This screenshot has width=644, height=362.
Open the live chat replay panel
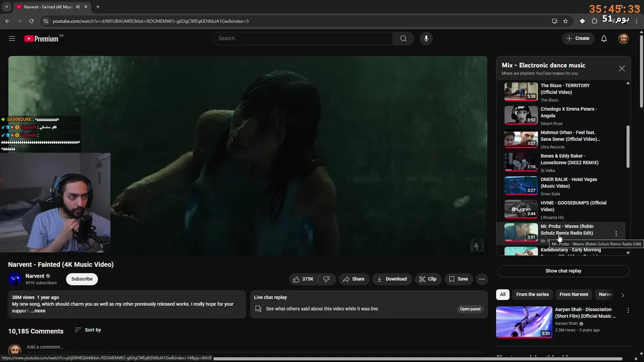470,309
